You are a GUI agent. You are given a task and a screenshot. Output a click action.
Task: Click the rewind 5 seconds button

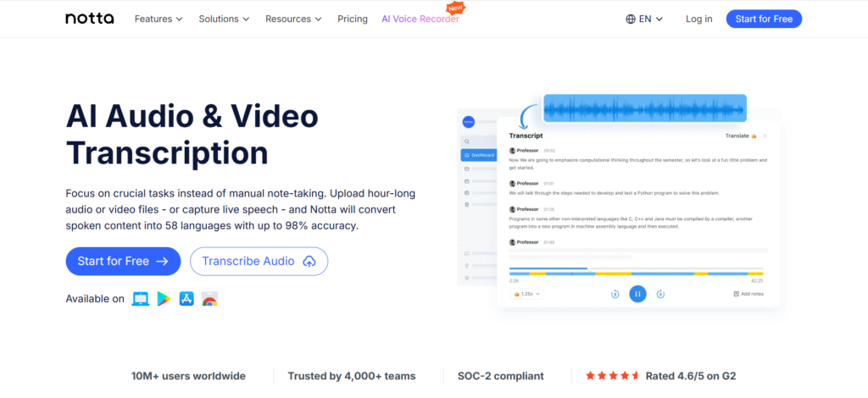[x=615, y=294]
